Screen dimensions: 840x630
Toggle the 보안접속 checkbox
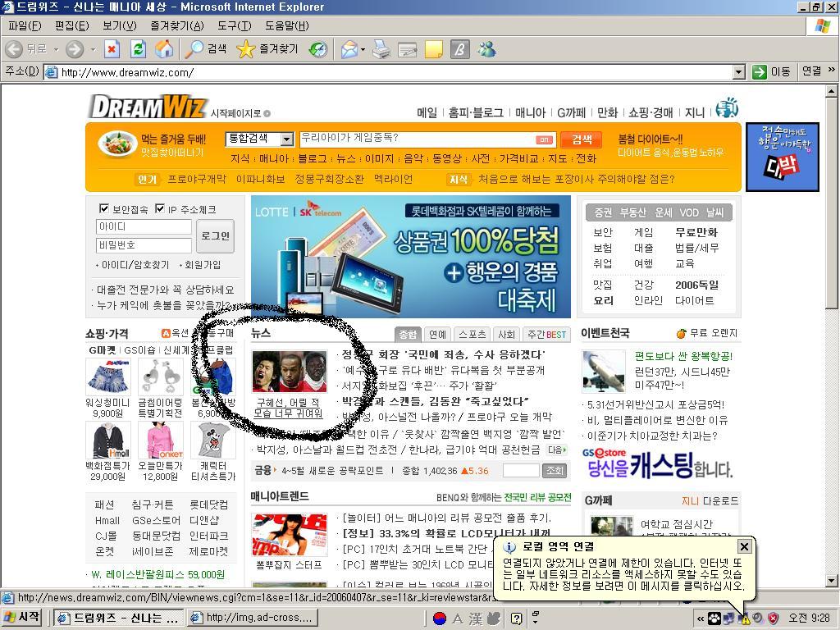tap(104, 208)
